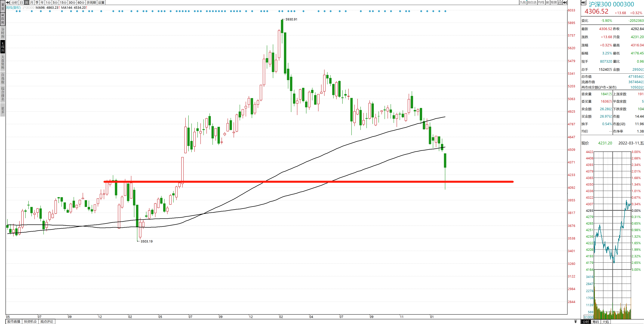Viewport: 644px width, 324px height.
Task: Switch to the 筹码 tab
Action: tap(596, 322)
